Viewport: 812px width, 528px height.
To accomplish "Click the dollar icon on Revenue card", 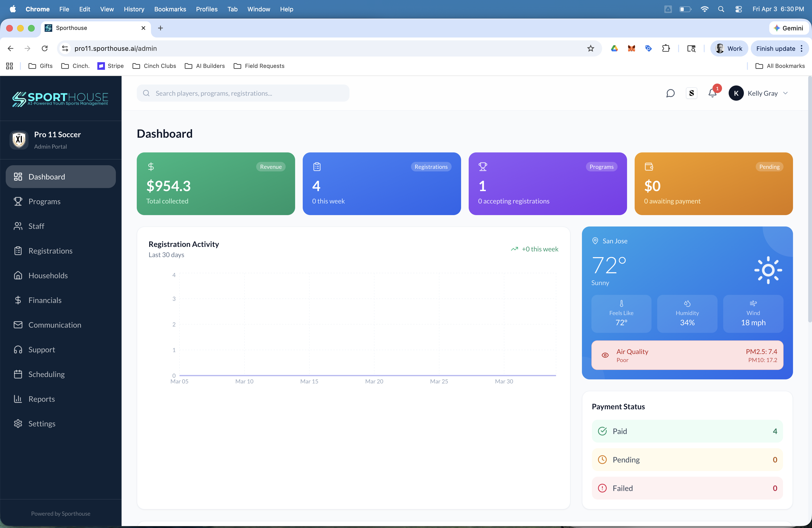I will (151, 167).
